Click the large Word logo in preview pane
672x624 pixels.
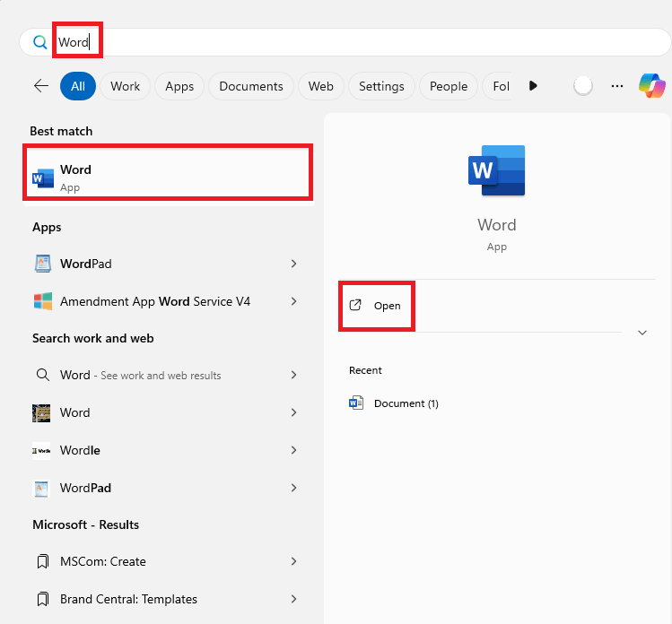pos(496,170)
